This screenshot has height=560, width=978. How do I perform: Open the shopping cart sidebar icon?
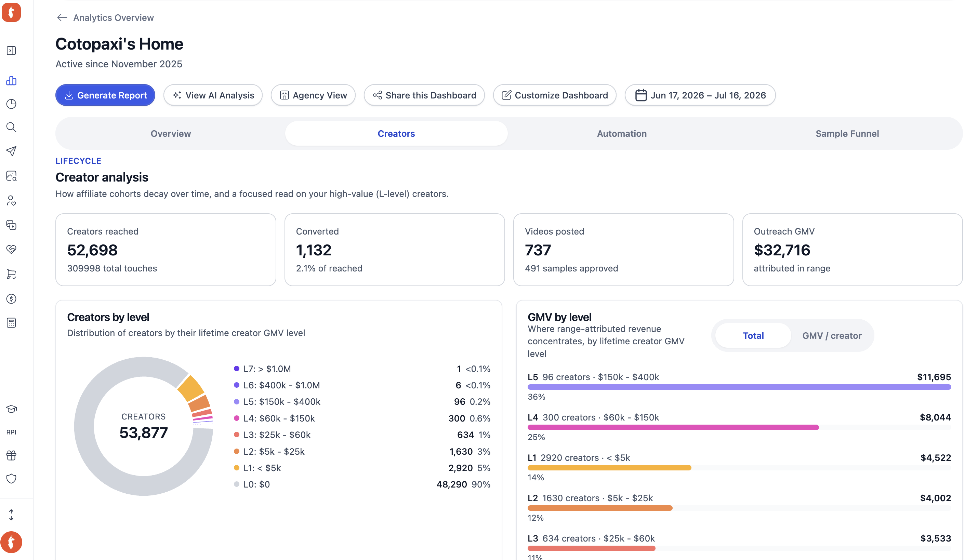[11, 274]
